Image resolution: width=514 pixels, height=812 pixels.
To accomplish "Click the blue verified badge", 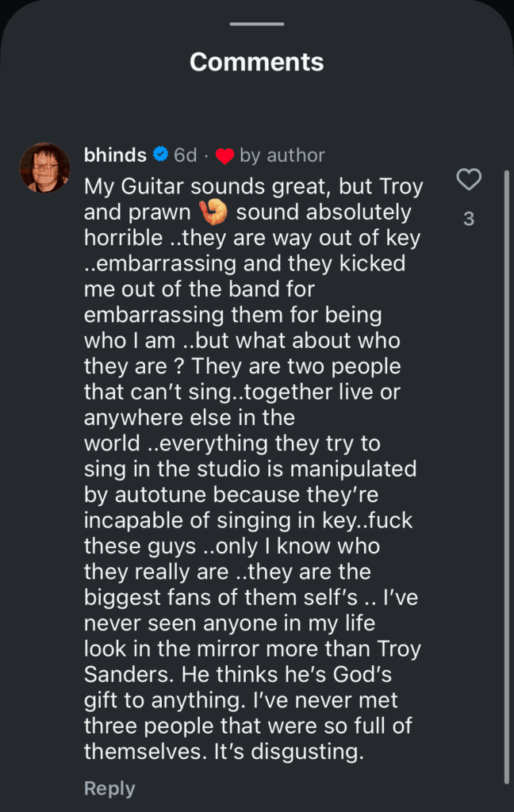I will pyautogui.click(x=160, y=155).
